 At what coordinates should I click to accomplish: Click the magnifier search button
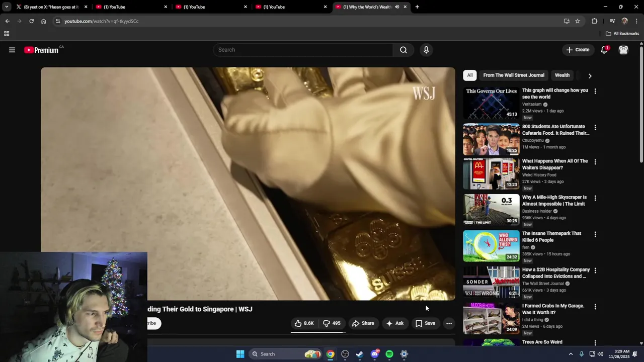click(x=404, y=50)
